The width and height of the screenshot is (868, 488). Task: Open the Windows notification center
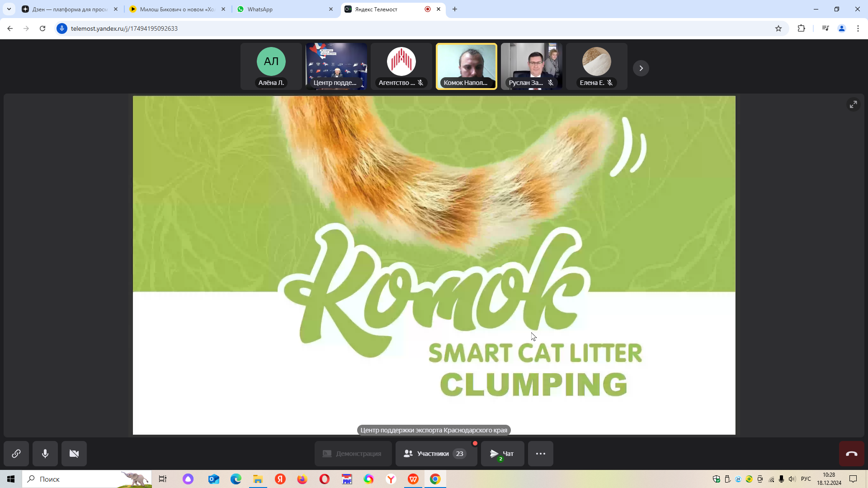854,479
